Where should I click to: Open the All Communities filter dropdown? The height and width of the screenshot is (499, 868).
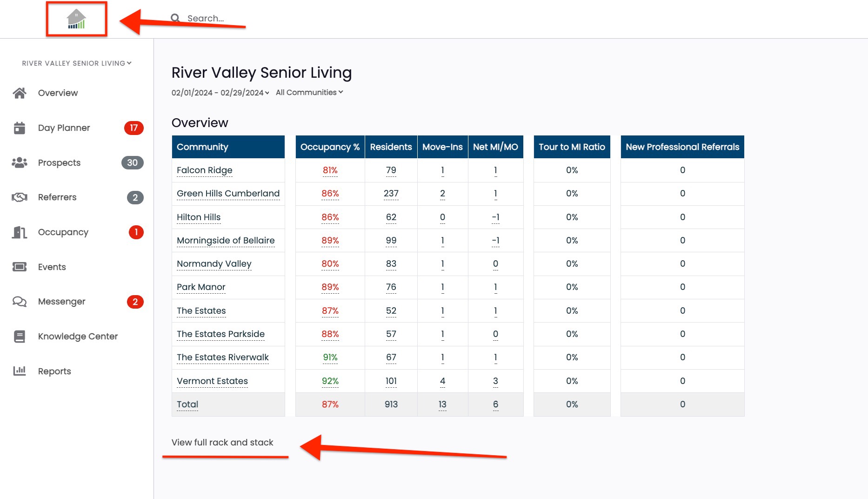(309, 93)
